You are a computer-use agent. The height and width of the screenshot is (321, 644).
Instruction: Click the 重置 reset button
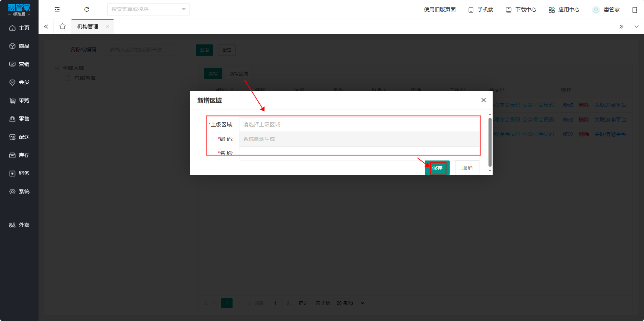227,50
